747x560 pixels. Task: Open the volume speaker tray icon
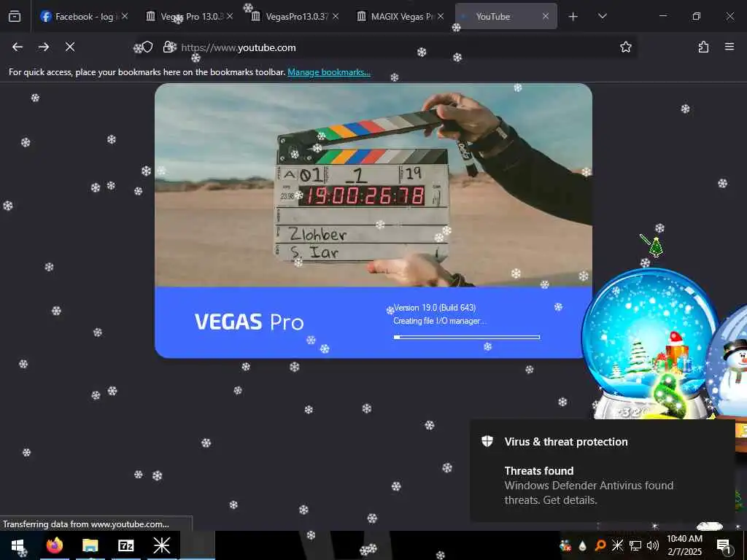pyautogui.click(x=653, y=545)
